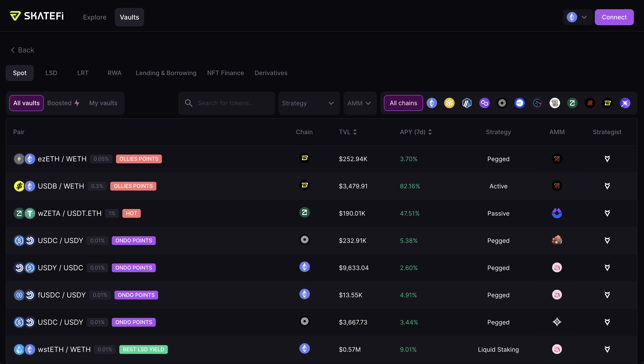Switch to the LSD tab
This screenshot has height=364, width=644.
[51, 73]
